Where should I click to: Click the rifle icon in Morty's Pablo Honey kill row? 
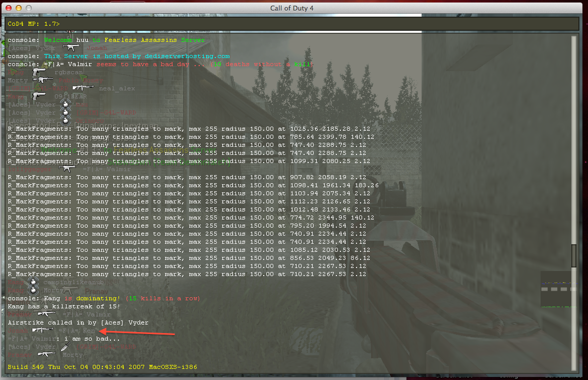point(43,80)
